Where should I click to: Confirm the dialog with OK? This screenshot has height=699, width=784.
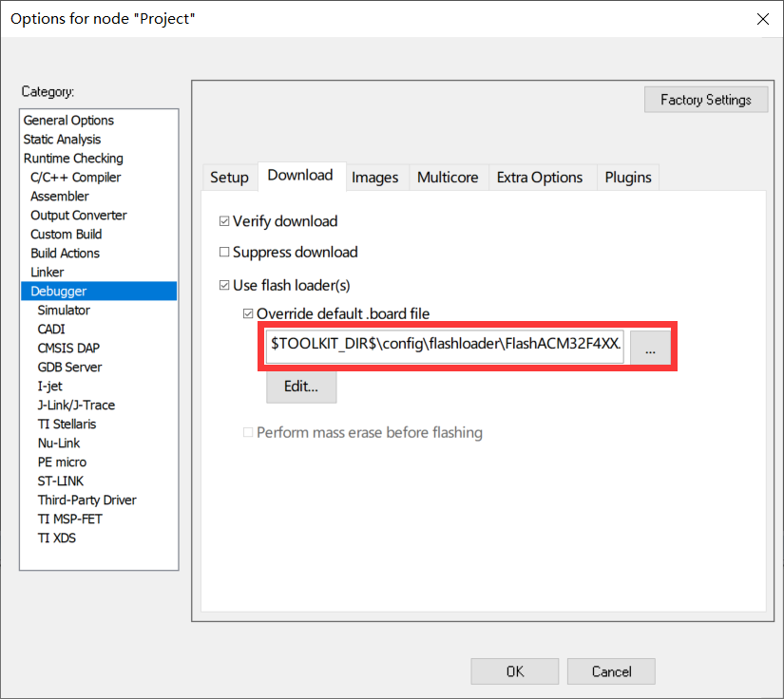coord(514,671)
